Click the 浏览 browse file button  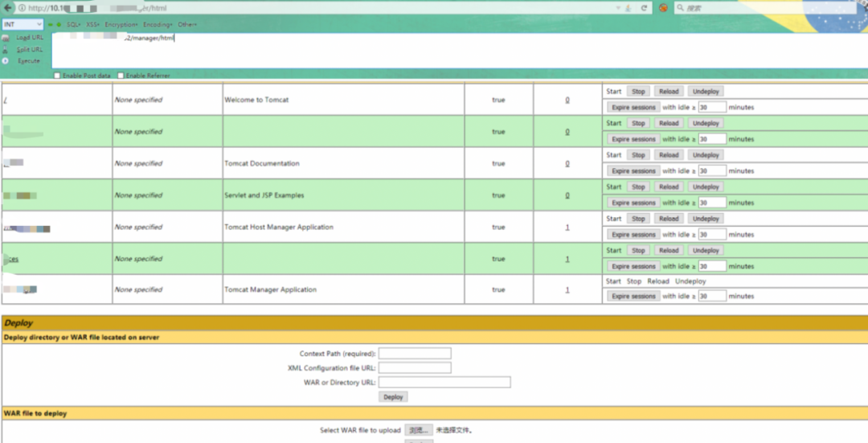point(419,430)
